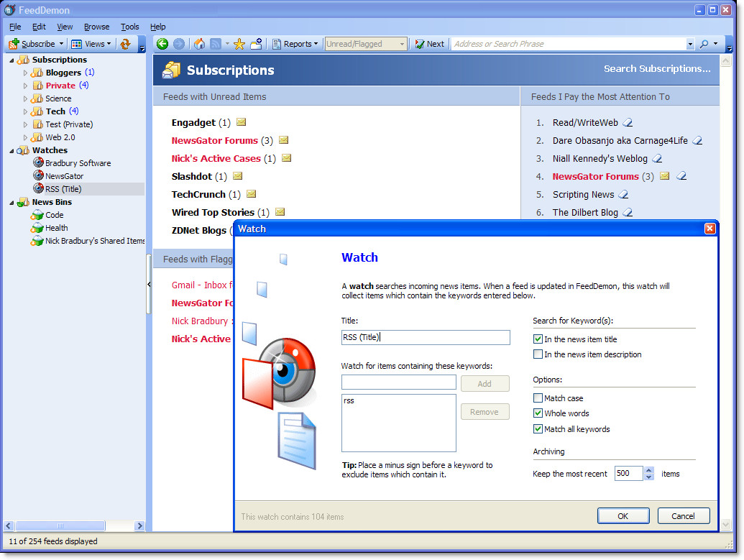Click Cancel in the Watch dialog
The width and height of the screenshot is (744, 560).
684,516
